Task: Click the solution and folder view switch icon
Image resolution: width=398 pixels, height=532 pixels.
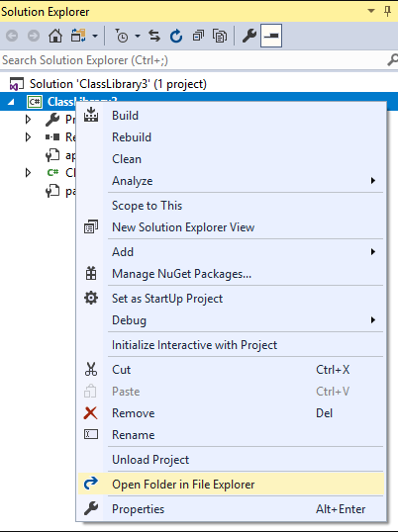Action: point(78,36)
